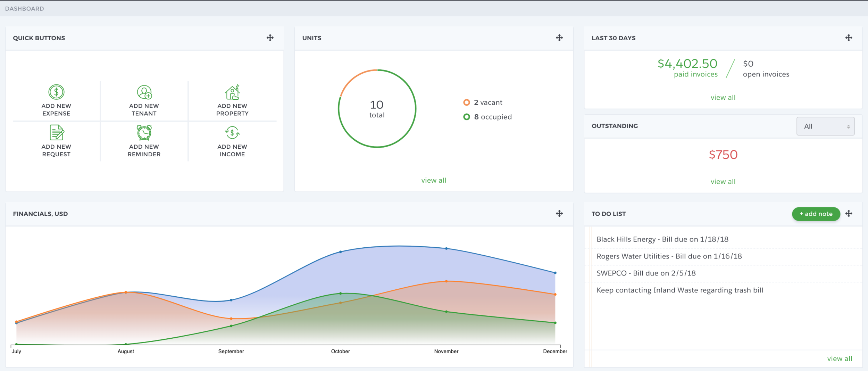Click the Add New Request document icon
The height and width of the screenshot is (371, 868).
tap(57, 132)
